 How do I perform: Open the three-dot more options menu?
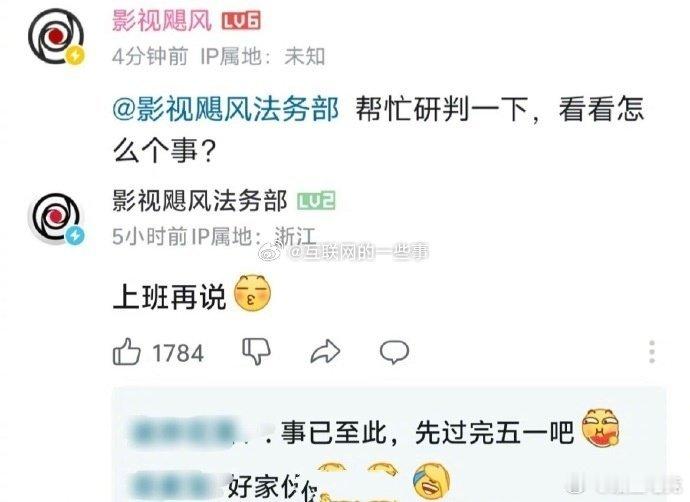[x=652, y=352]
